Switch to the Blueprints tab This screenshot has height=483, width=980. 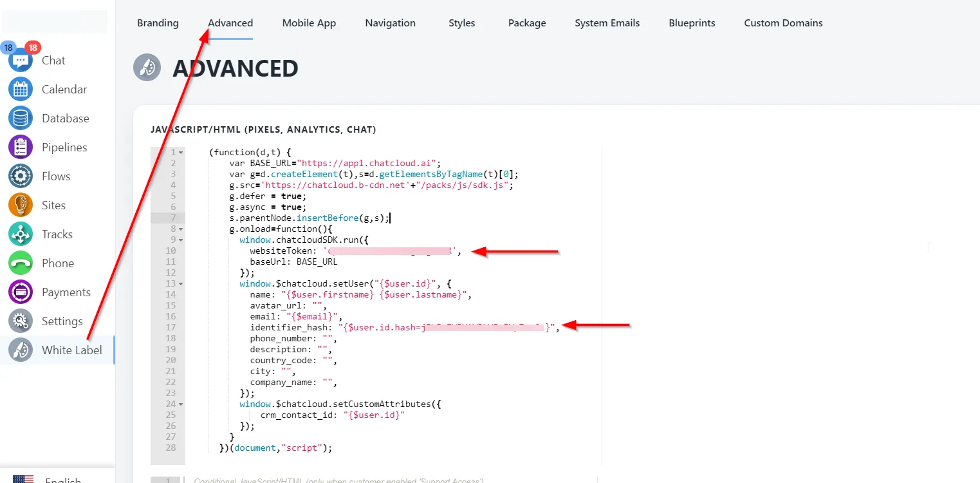point(692,23)
